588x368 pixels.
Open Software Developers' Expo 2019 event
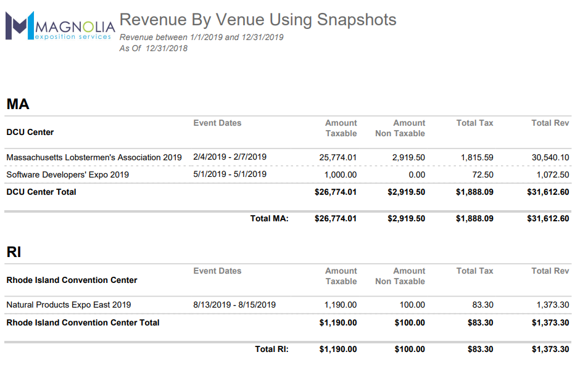67,174
